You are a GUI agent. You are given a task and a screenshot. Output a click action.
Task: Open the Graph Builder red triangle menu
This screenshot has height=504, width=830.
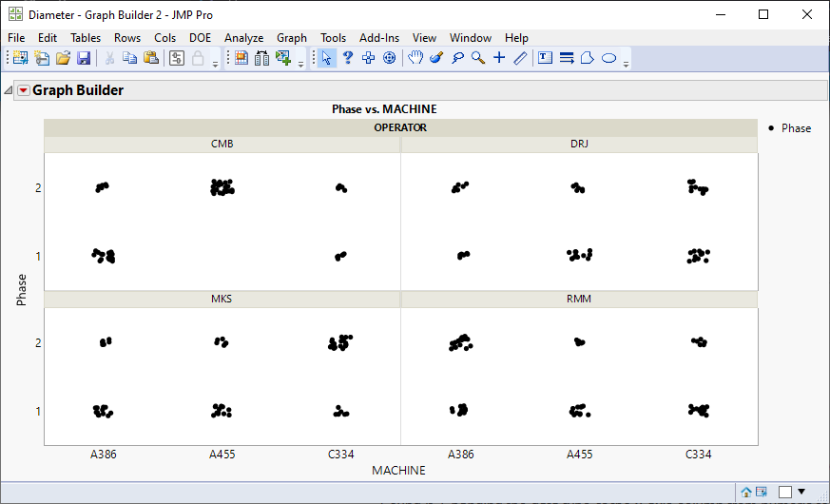tap(23, 90)
